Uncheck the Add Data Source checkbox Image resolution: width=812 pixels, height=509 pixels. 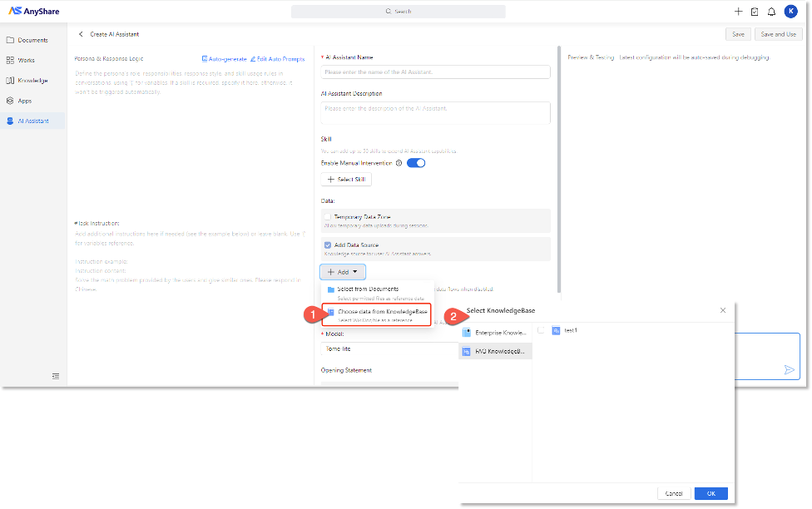coord(328,245)
